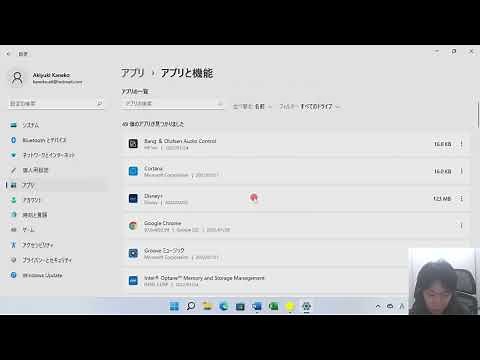This screenshot has width=480, height=360.
Task: Click the Intel Optane Memory app icon
Action: [x=133, y=280]
